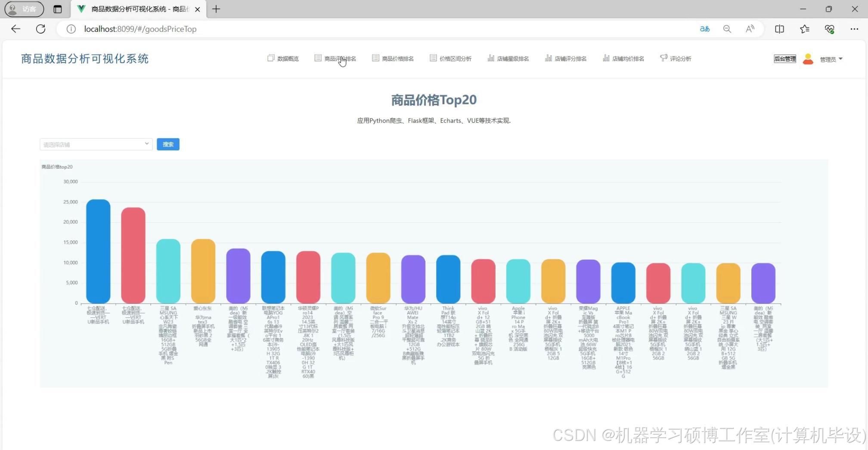Open the favorites star menu

click(804, 29)
